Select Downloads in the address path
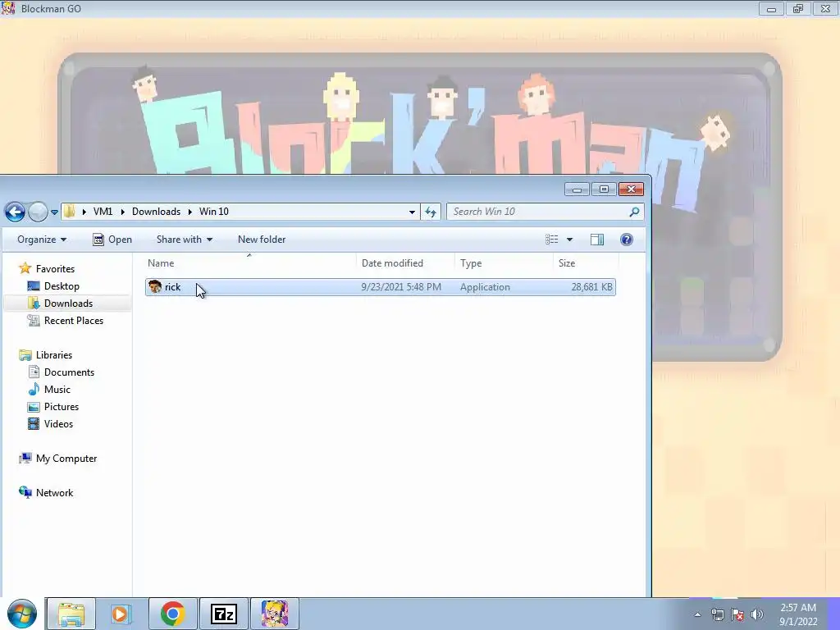The height and width of the screenshot is (630, 840). coord(157,212)
